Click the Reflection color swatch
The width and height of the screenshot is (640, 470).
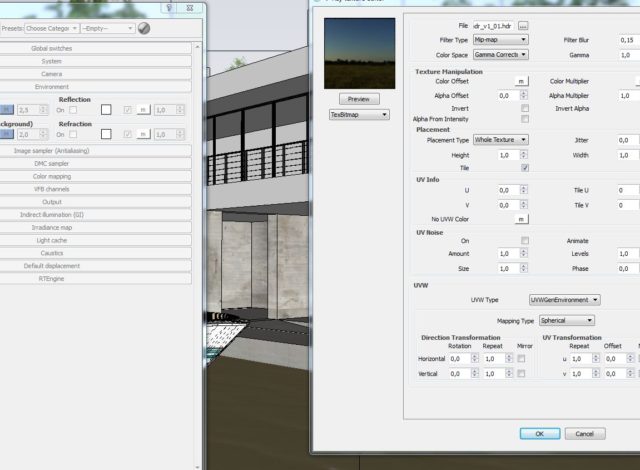(105, 109)
